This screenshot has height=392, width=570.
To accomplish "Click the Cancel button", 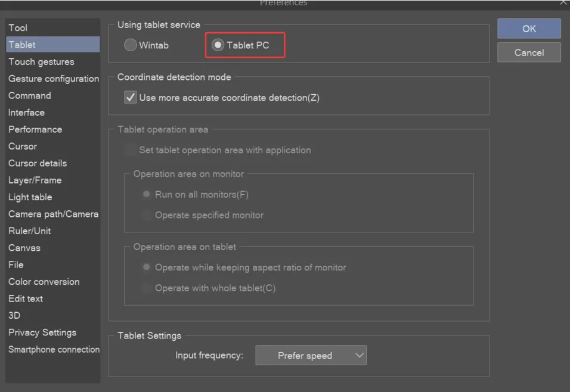I will tap(529, 52).
